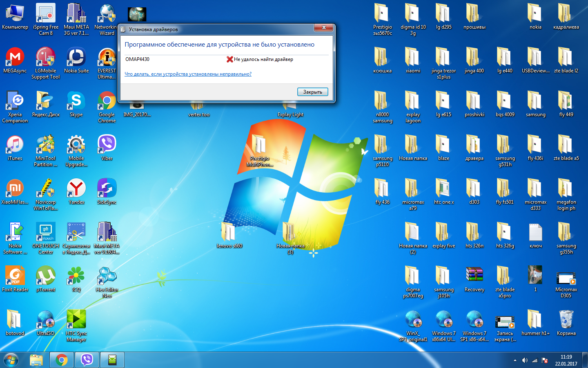
Task: Click the Закрыть button in driver dialog
Action: pos(312,92)
